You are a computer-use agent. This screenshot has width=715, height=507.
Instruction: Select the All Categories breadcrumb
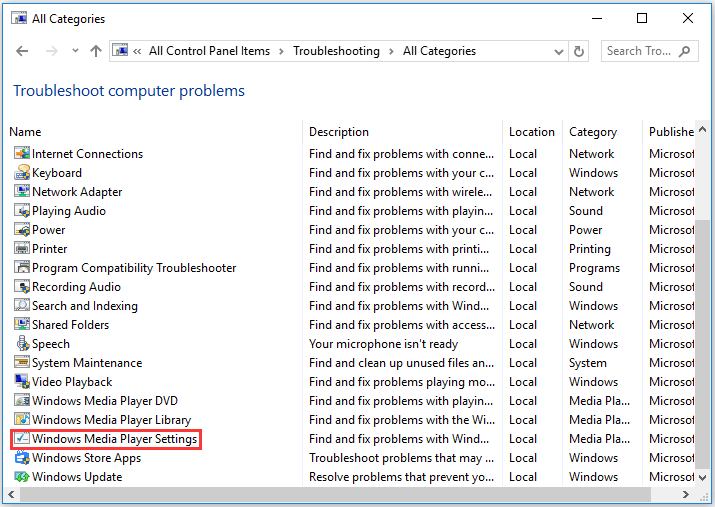(x=439, y=51)
